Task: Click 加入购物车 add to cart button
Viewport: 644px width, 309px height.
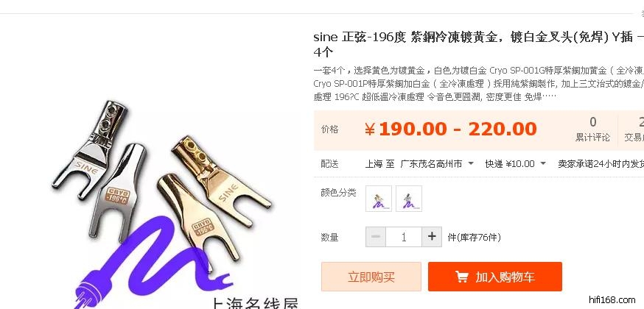Action: pyautogui.click(x=495, y=277)
